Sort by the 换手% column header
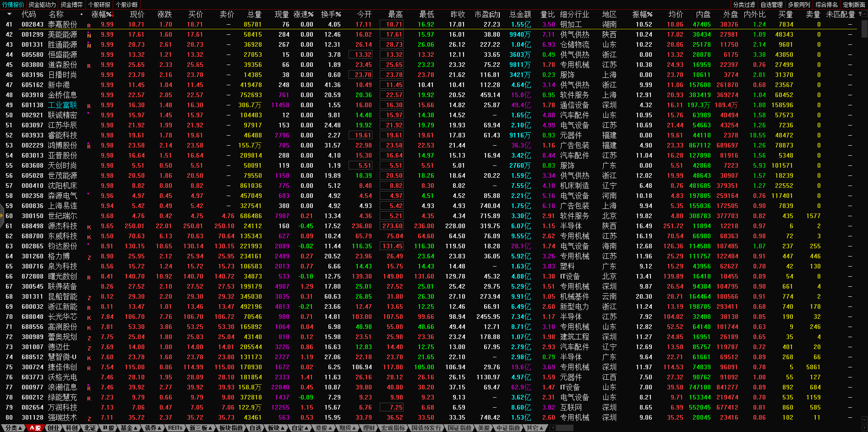The image size is (868, 432). (331, 15)
